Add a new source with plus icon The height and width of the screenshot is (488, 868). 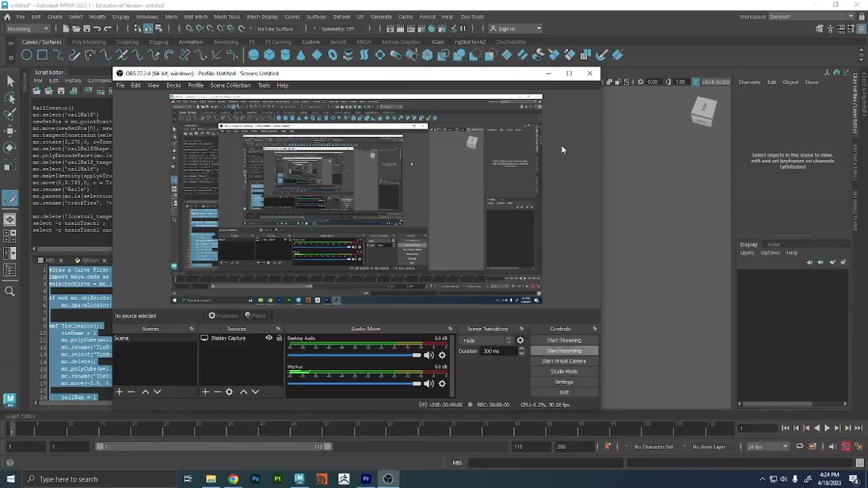[x=205, y=392]
